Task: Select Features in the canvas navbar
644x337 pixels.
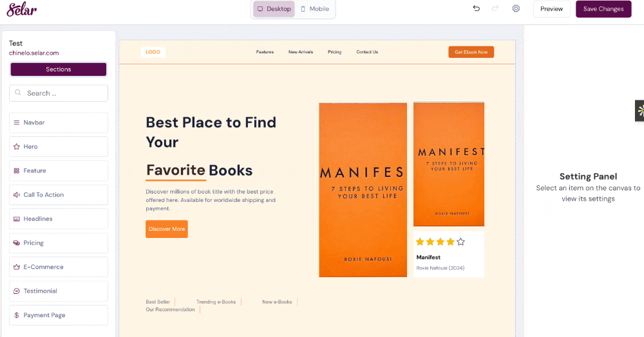Action: pyautogui.click(x=265, y=52)
